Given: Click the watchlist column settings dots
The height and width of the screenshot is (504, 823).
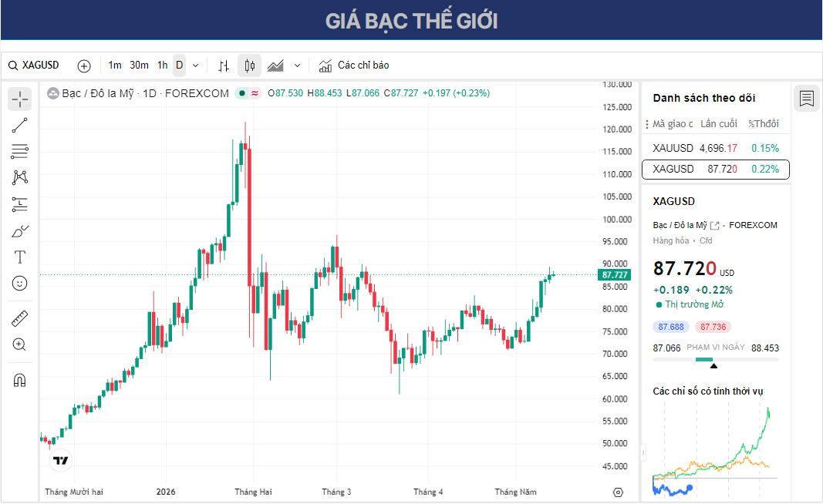Looking at the screenshot, I should 646,124.
